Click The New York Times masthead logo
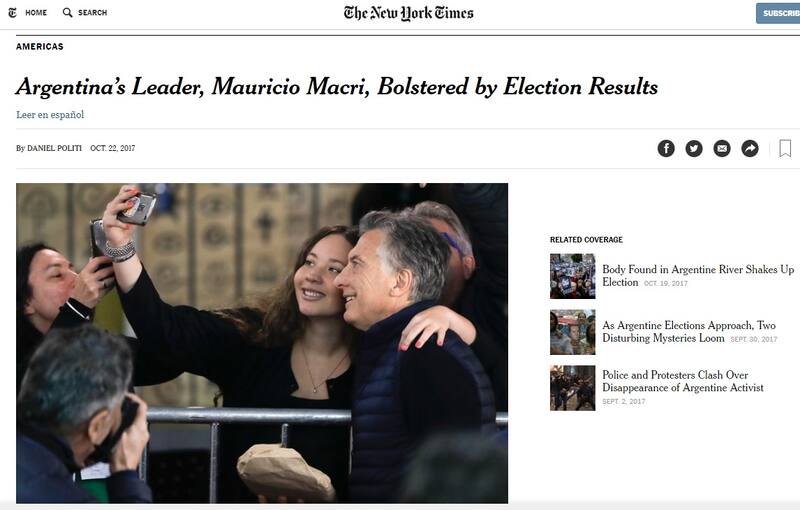Viewport: 800px width, 510px height. (408, 13)
